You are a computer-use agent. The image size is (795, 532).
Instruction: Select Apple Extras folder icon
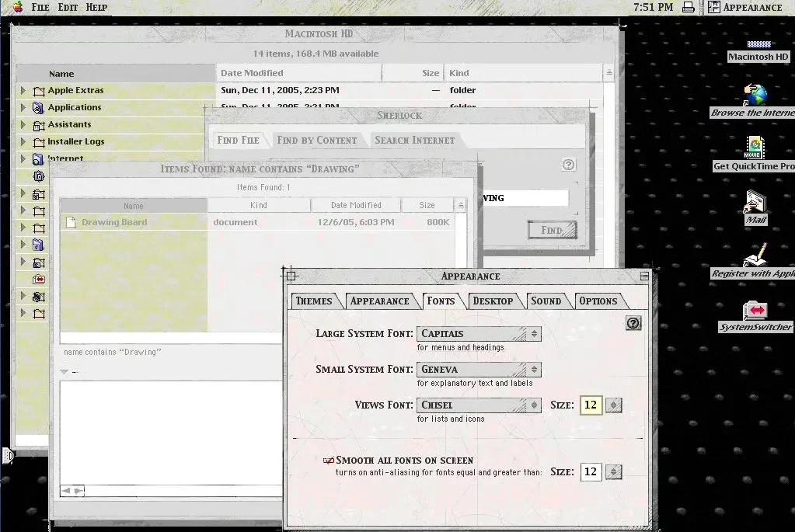click(x=39, y=91)
